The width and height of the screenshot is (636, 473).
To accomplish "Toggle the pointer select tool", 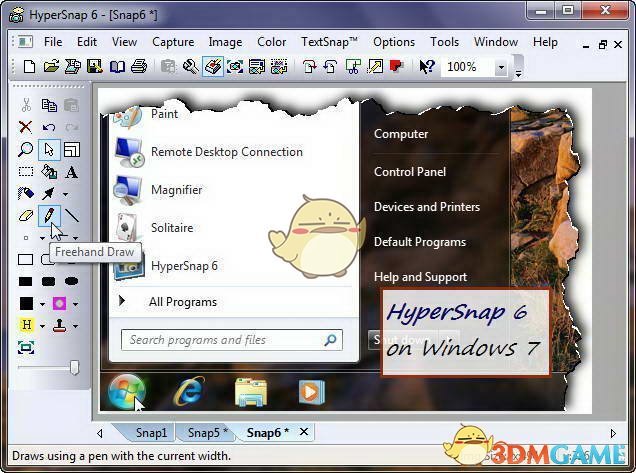I will [49, 149].
